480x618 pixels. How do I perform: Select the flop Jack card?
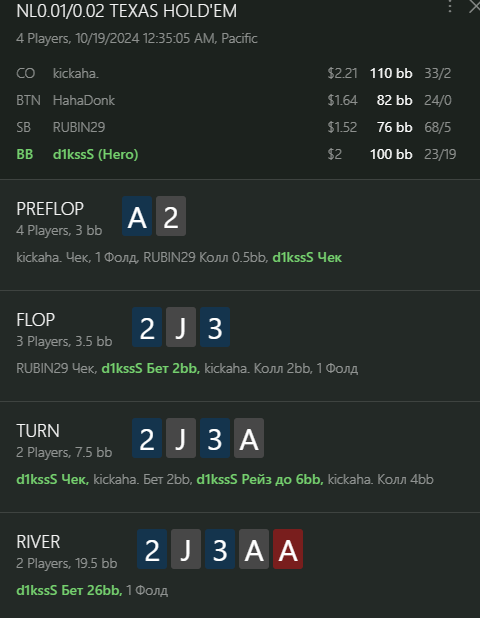pos(181,327)
